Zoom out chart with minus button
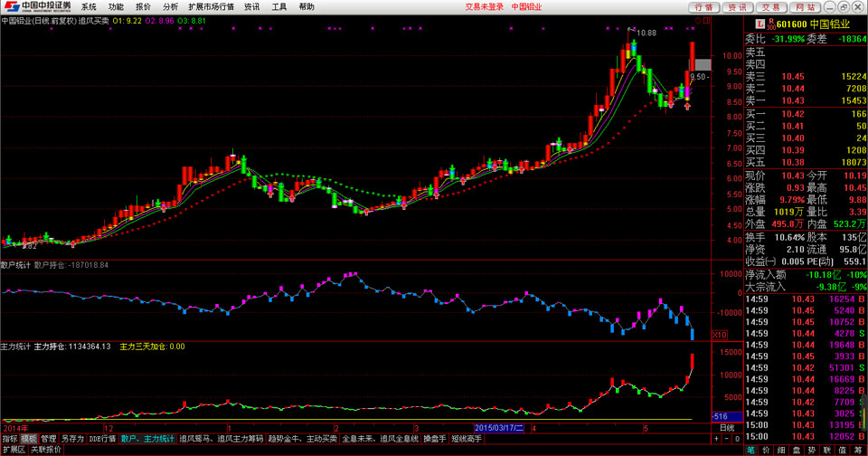 726,439
